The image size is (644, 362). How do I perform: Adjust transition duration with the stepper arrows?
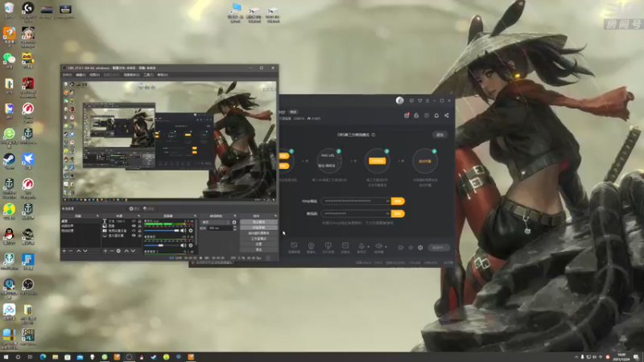click(x=235, y=228)
